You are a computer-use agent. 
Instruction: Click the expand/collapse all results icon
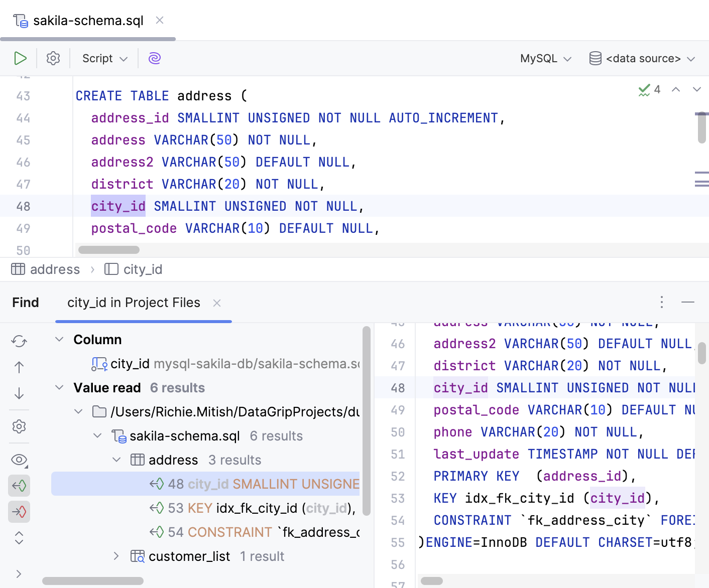[19, 538]
